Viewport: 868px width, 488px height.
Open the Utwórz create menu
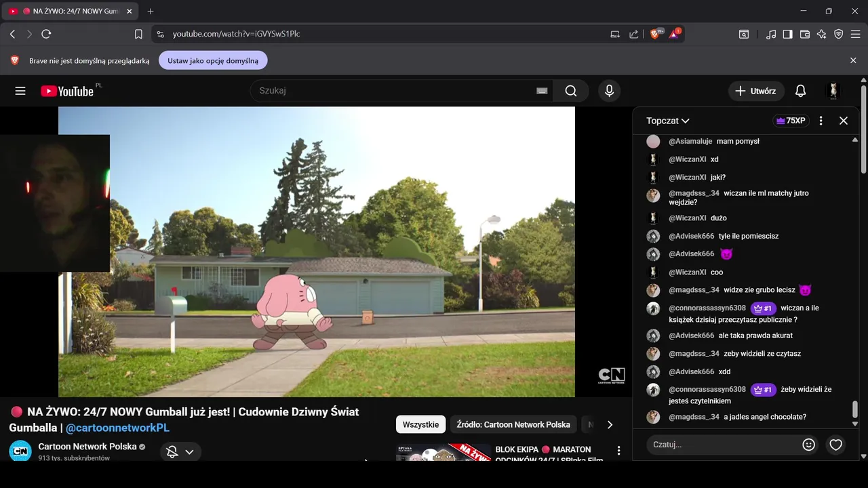click(x=757, y=91)
